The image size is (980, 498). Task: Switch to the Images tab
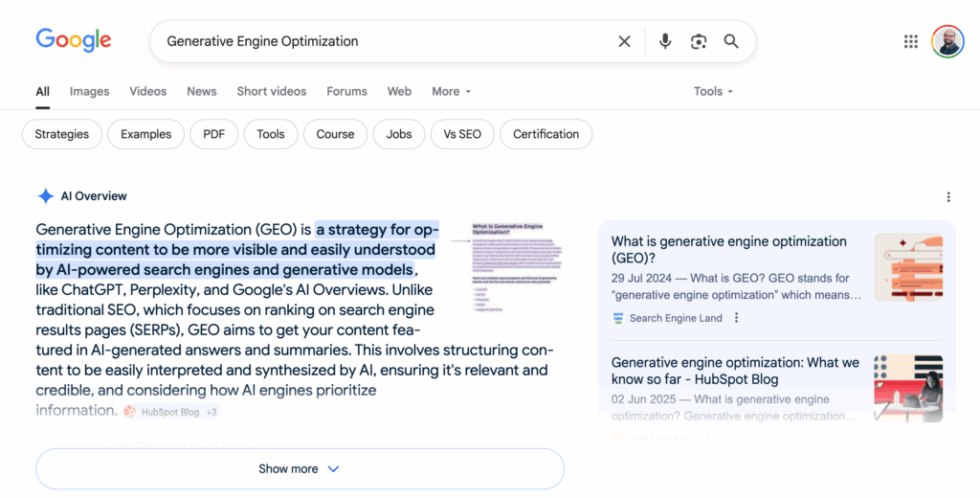(89, 91)
